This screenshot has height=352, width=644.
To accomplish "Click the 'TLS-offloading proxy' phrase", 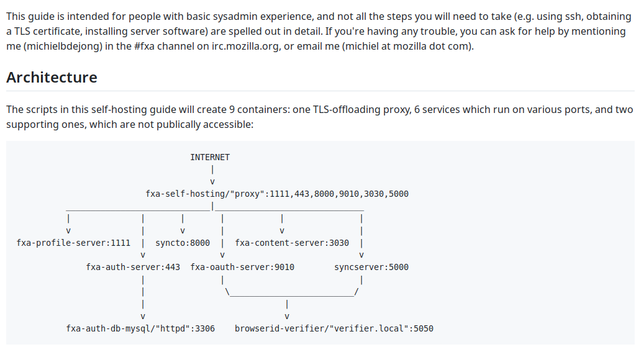I will pos(362,110).
